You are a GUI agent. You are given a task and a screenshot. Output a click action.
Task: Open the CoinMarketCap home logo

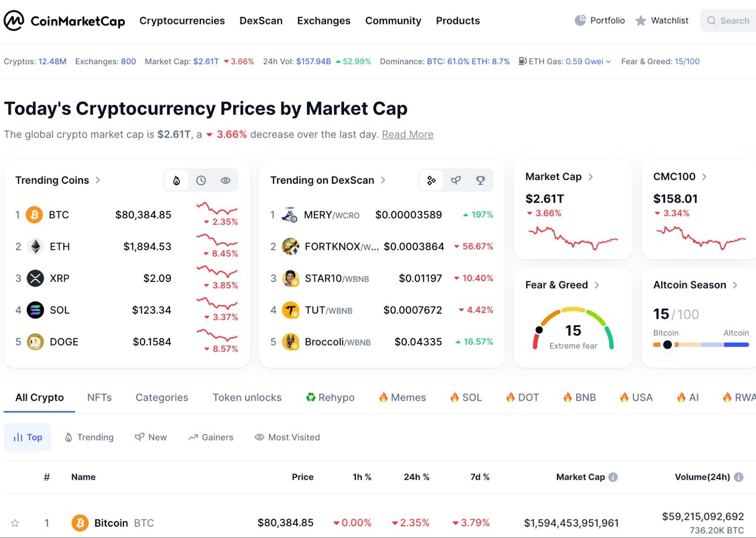click(x=65, y=20)
